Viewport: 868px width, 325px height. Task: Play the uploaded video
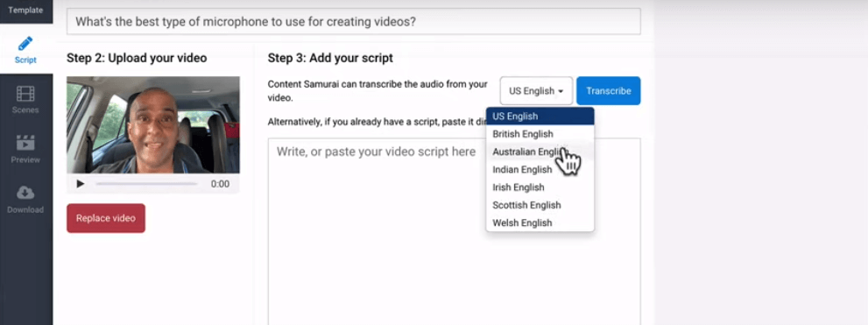(81, 184)
